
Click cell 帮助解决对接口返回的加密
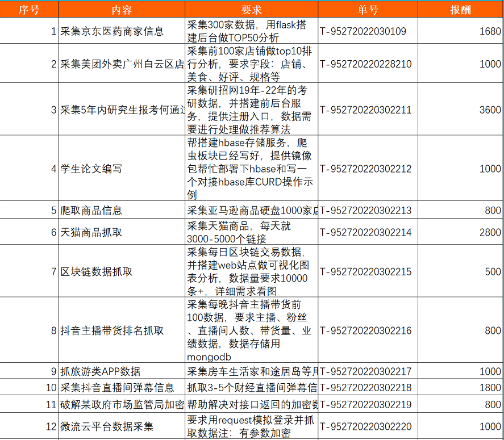(x=251, y=404)
